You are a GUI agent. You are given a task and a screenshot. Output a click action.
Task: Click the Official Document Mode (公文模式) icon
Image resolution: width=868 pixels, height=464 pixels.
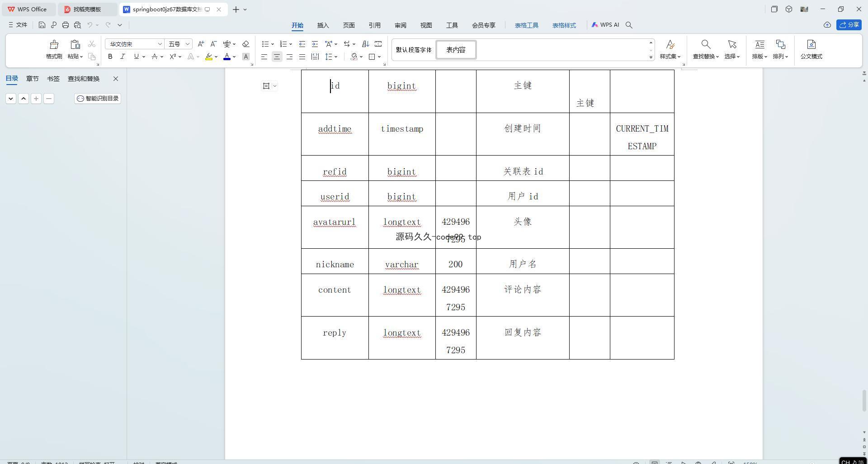pyautogui.click(x=811, y=44)
